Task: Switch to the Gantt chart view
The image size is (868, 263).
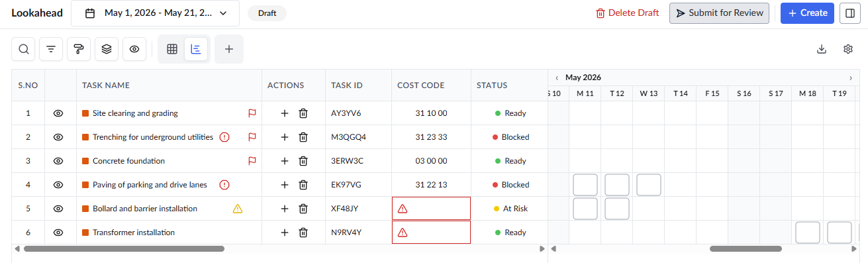Action: [196, 49]
